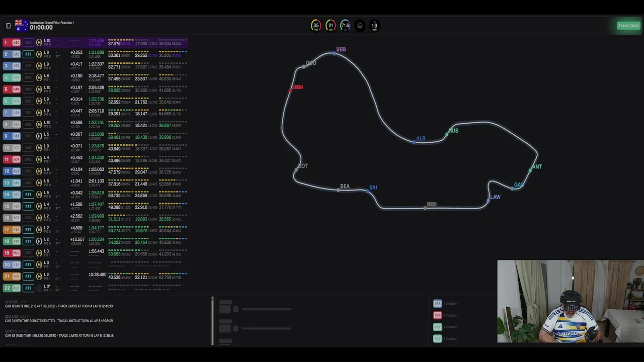Open the CAR 12 (ANT) deleted lap message
This screenshot has width=644, height=362.
[x=59, y=306]
